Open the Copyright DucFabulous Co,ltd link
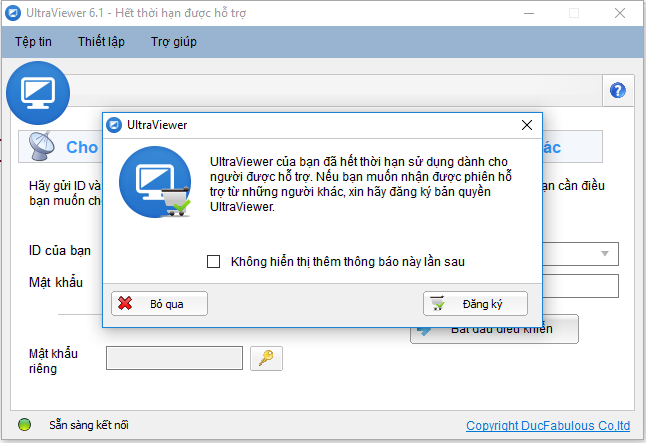 point(548,425)
